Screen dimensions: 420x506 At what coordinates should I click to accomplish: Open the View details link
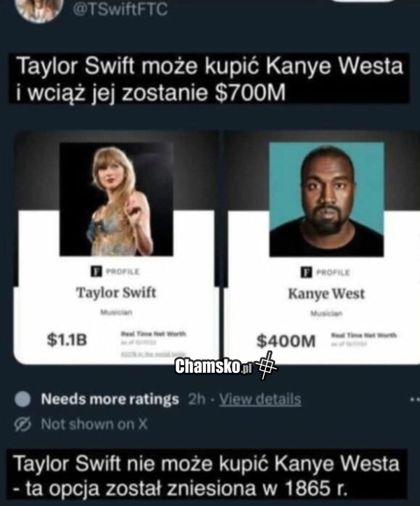pos(260,399)
